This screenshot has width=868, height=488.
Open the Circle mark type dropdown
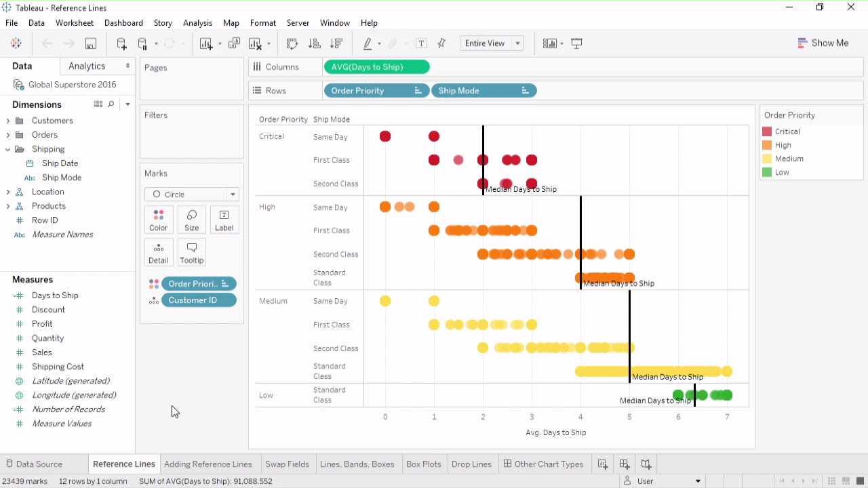coord(192,195)
